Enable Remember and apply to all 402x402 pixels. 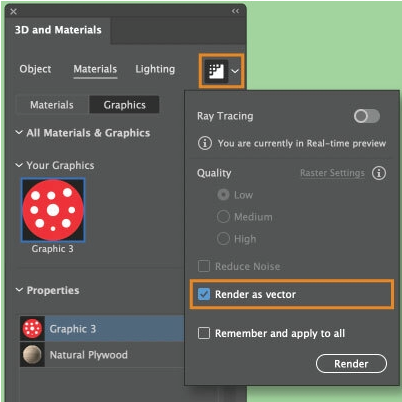[204, 333]
